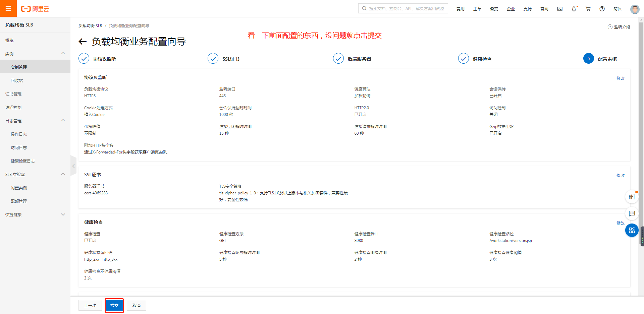
Task: Open Cloud Shell terminal icon
Action: coord(560,9)
